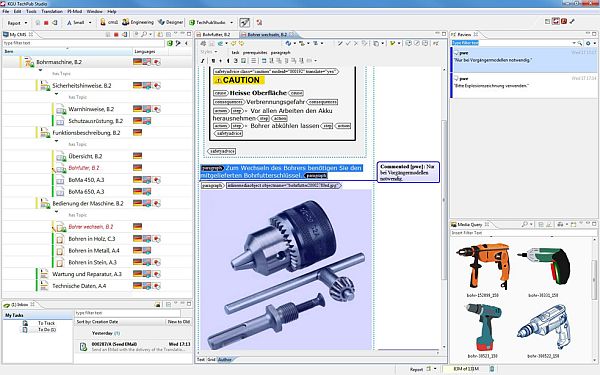Collapse the Sicherheitshinweise has Topic expander
The image size is (600, 375).
57,94
